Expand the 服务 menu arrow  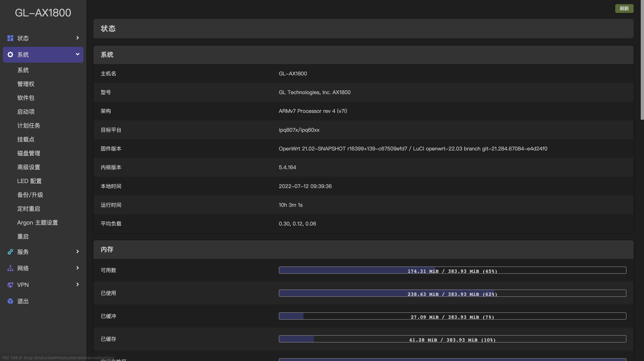point(77,251)
